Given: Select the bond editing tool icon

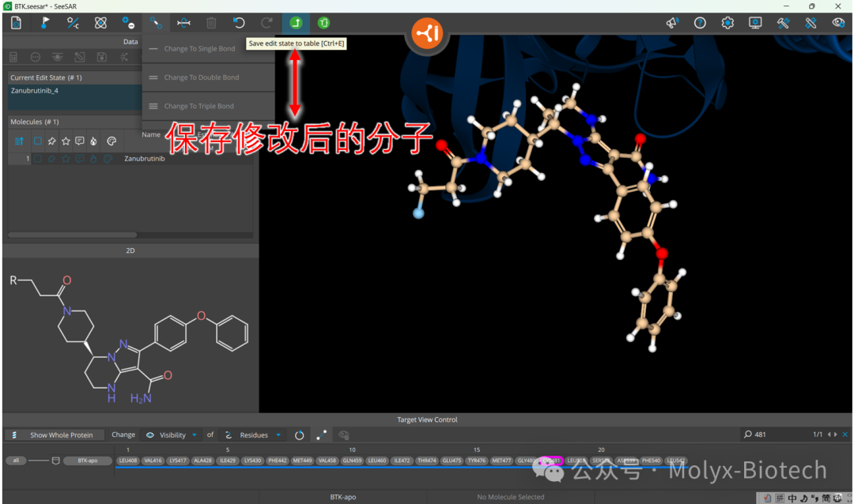Looking at the screenshot, I should click(x=157, y=23).
